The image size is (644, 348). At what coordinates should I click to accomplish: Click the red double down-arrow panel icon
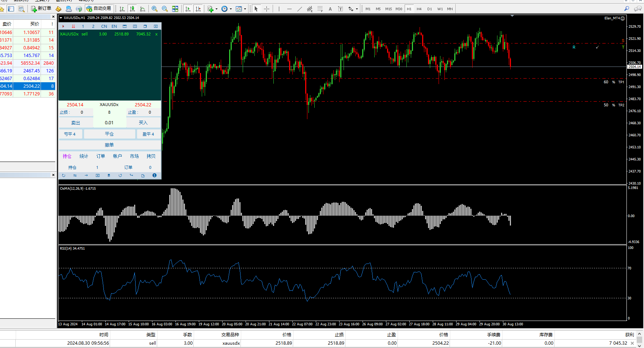coord(73,26)
